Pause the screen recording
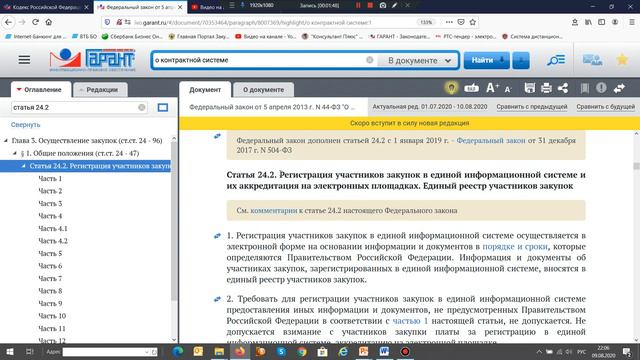This screenshot has width=640, height=360. coord(358,5)
